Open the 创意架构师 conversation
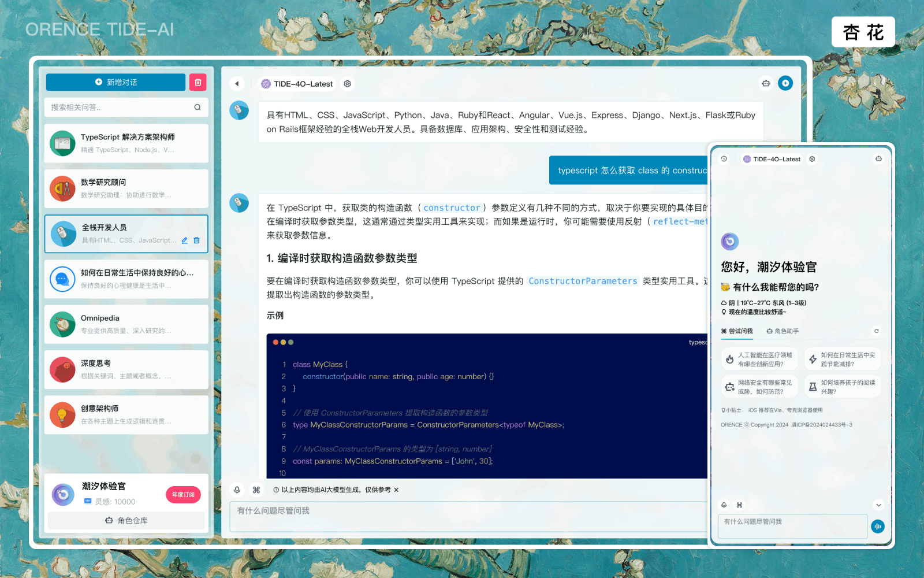 click(x=126, y=414)
